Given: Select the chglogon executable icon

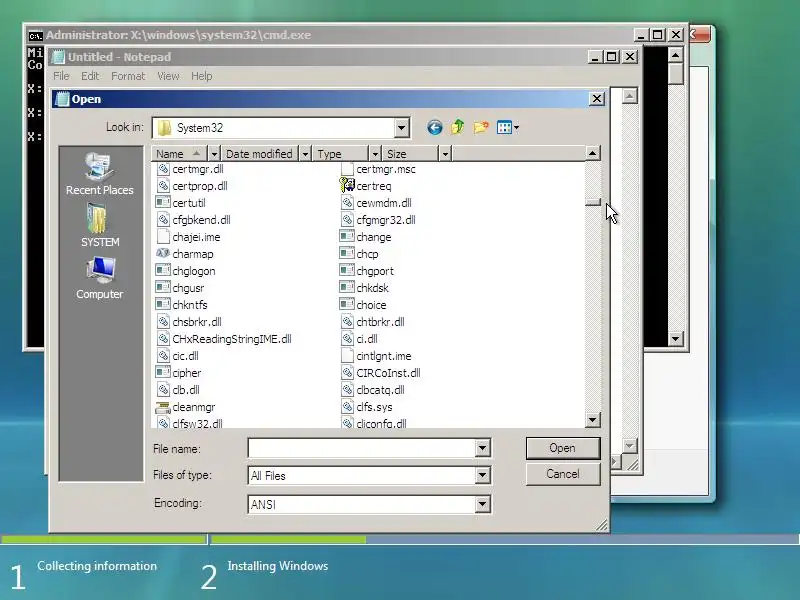Looking at the screenshot, I should point(163,270).
